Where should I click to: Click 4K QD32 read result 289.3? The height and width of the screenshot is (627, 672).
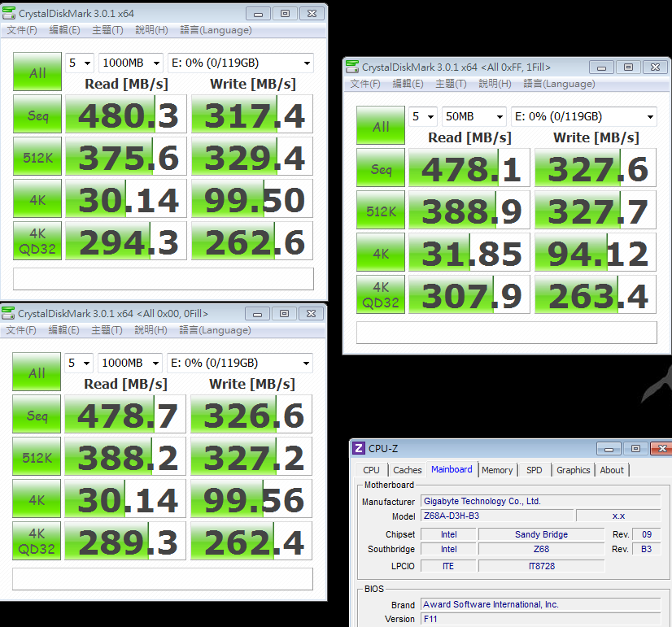tap(125, 541)
